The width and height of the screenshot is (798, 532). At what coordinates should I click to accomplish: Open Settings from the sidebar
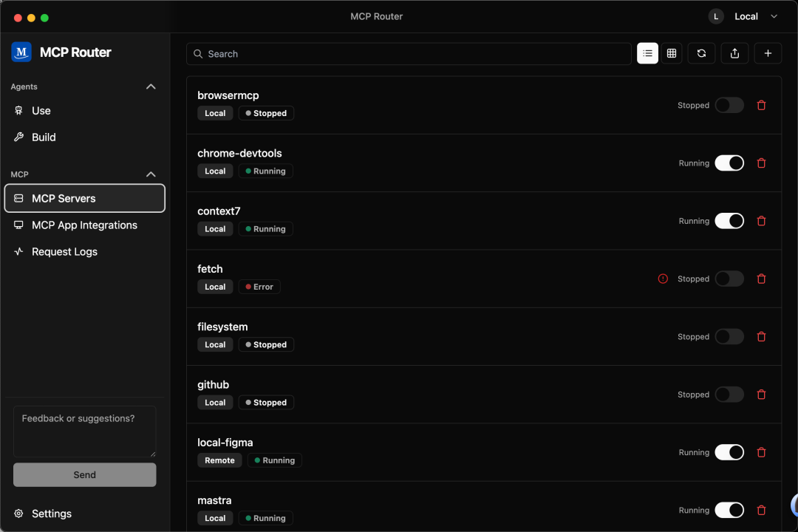click(52, 514)
